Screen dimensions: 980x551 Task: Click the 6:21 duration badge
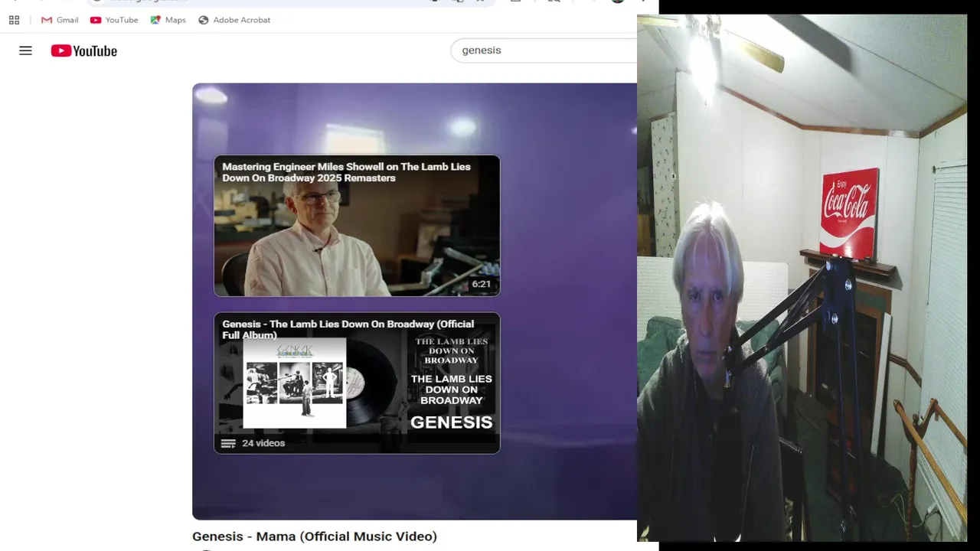click(481, 284)
